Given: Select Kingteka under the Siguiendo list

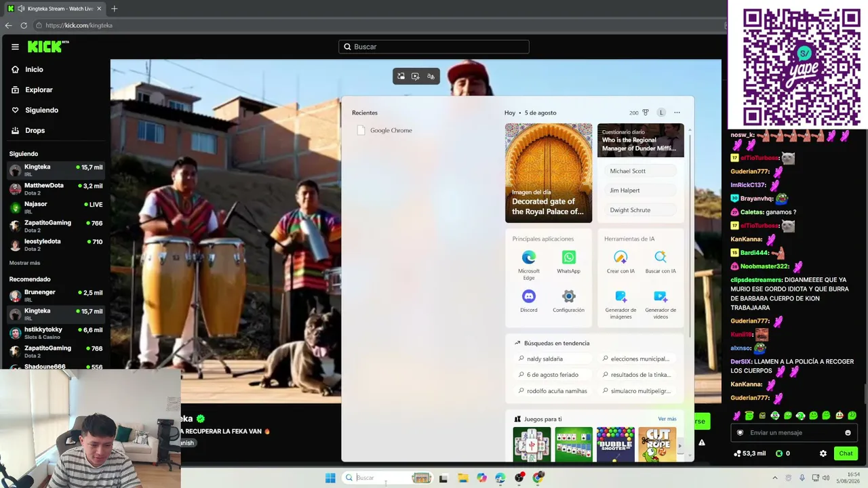Looking at the screenshot, I should tap(56, 170).
